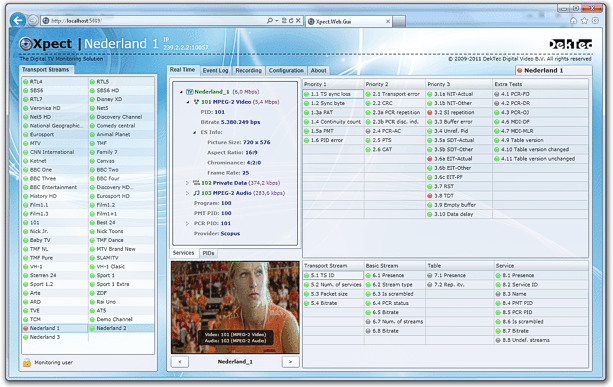This screenshot has height=387, width=613.
Task: Switch to the Real Time tab
Action: pos(183,70)
